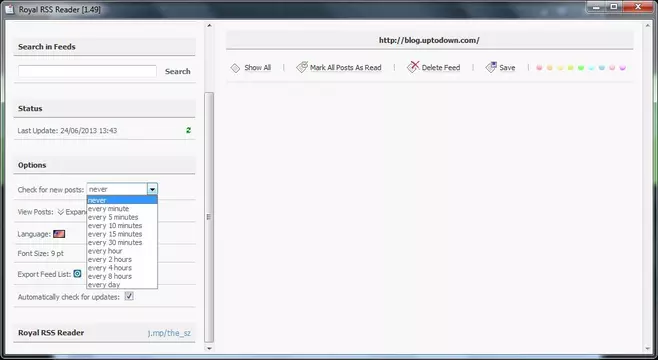
Task: Click the panel splitter grip handle
Action: [x=209, y=217]
